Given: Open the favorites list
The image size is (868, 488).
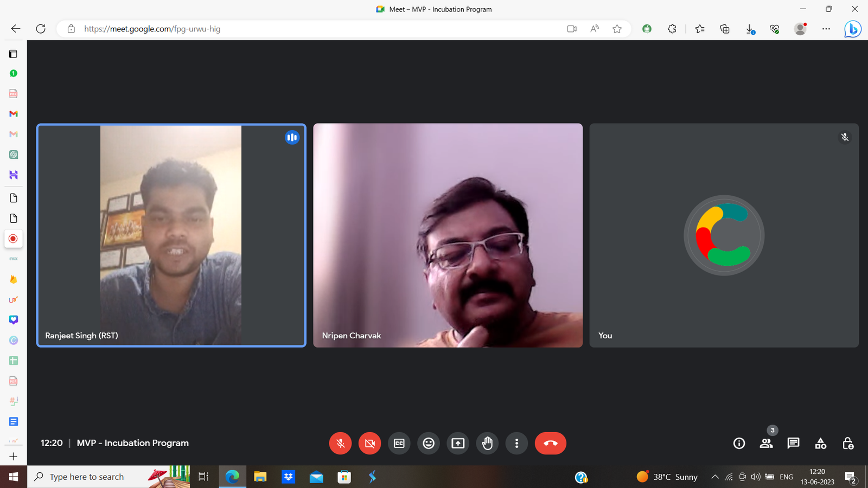Looking at the screenshot, I should point(700,29).
